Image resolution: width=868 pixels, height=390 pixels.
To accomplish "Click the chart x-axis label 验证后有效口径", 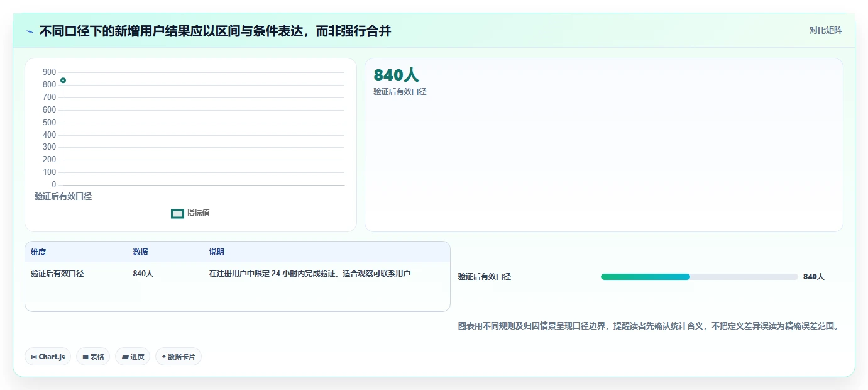I will click(63, 196).
